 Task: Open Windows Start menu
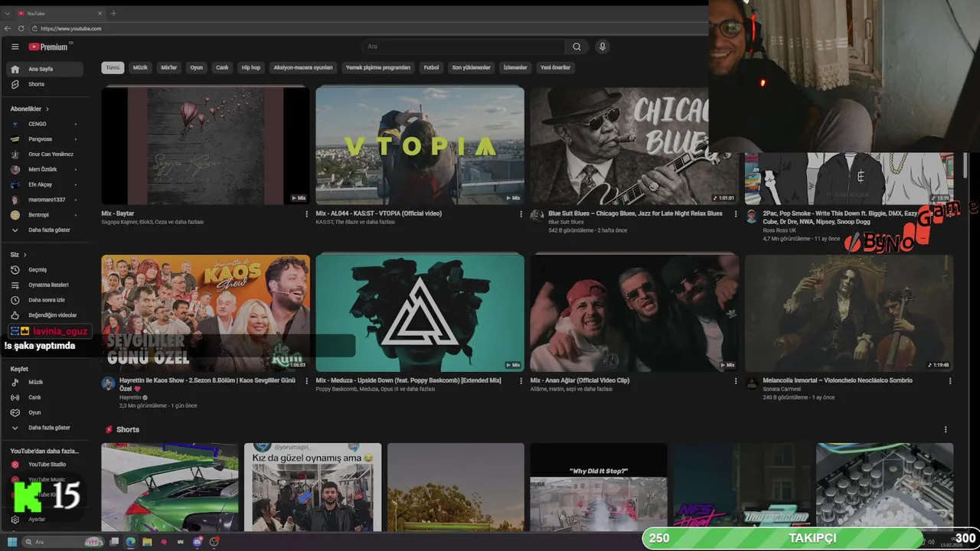point(12,542)
